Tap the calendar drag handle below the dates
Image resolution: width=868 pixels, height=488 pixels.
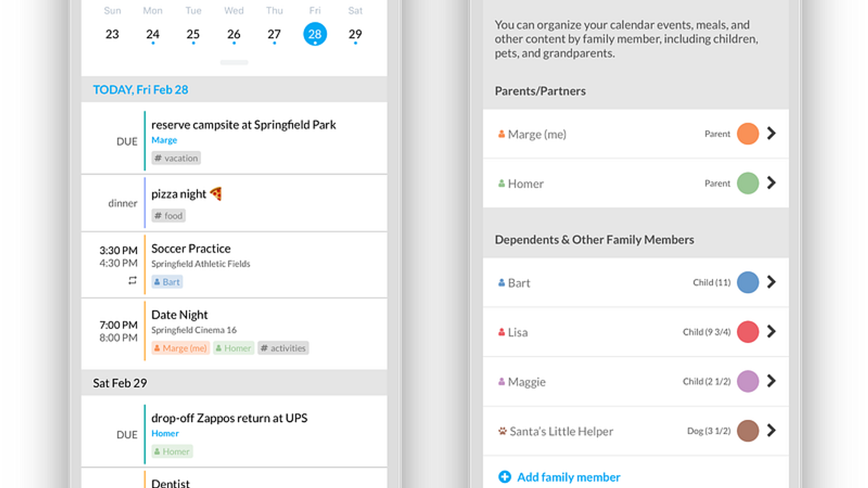click(x=234, y=62)
